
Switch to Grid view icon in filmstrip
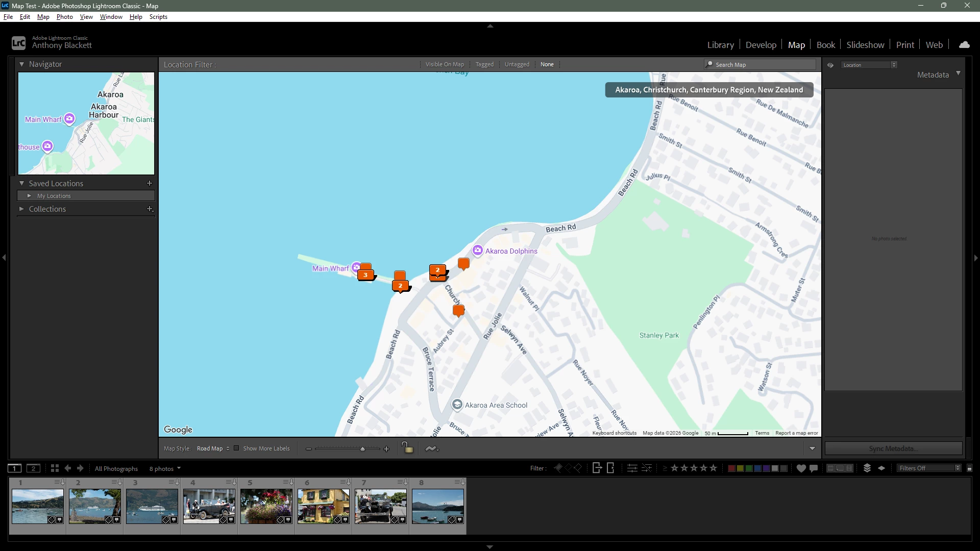tap(55, 468)
